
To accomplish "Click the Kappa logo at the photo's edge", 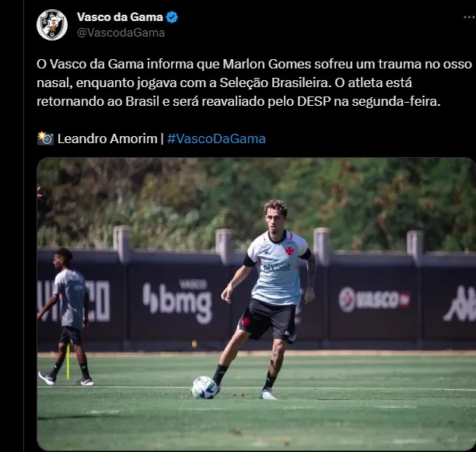I will click(x=460, y=303).
